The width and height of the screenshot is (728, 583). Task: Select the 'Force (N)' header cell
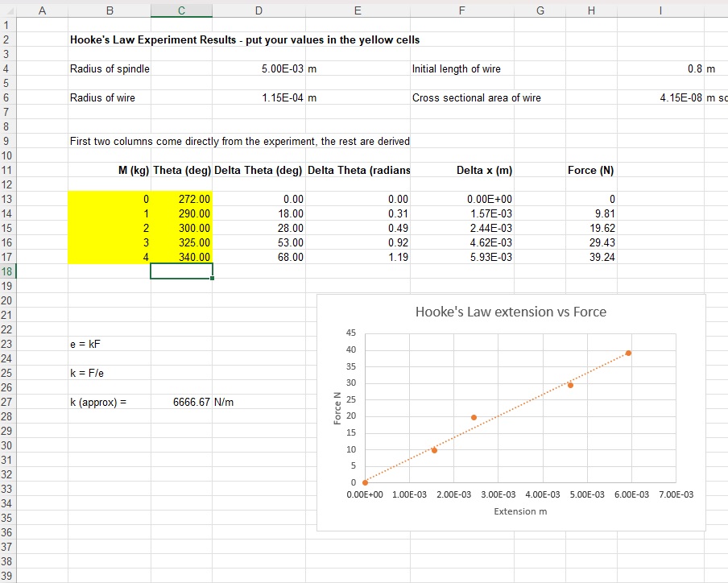591,171
